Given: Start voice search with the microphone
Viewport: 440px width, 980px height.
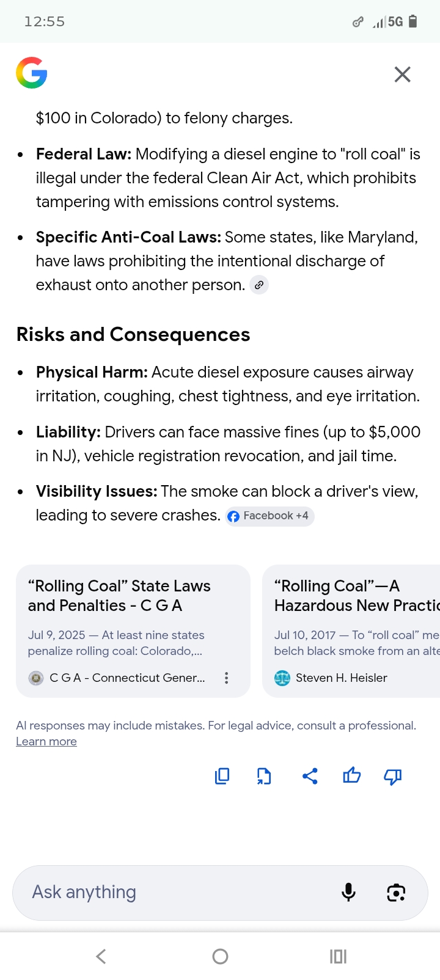Looking at the screenshot, I should [348, 893].
